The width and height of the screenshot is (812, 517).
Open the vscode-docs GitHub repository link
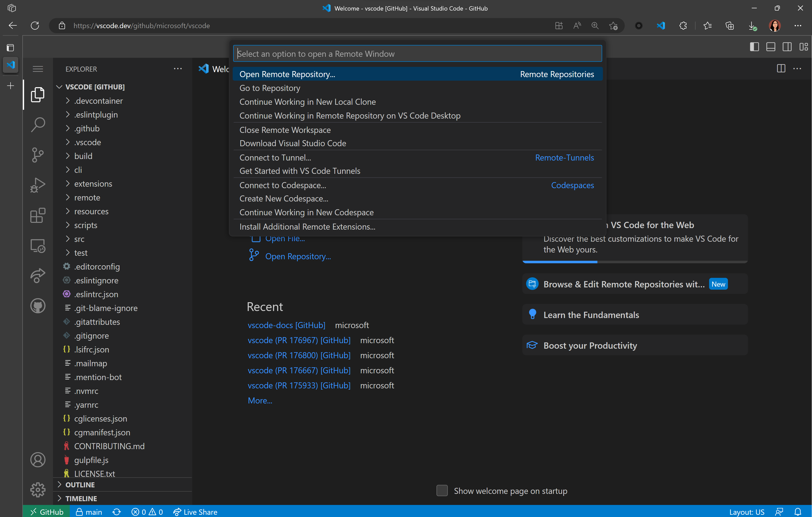286,325
